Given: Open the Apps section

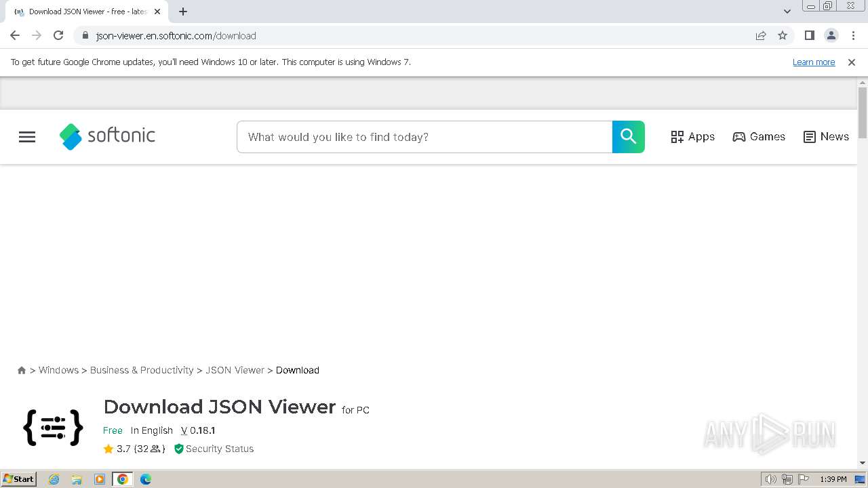Looking at the screenshot, I should [x=692, y=137].
